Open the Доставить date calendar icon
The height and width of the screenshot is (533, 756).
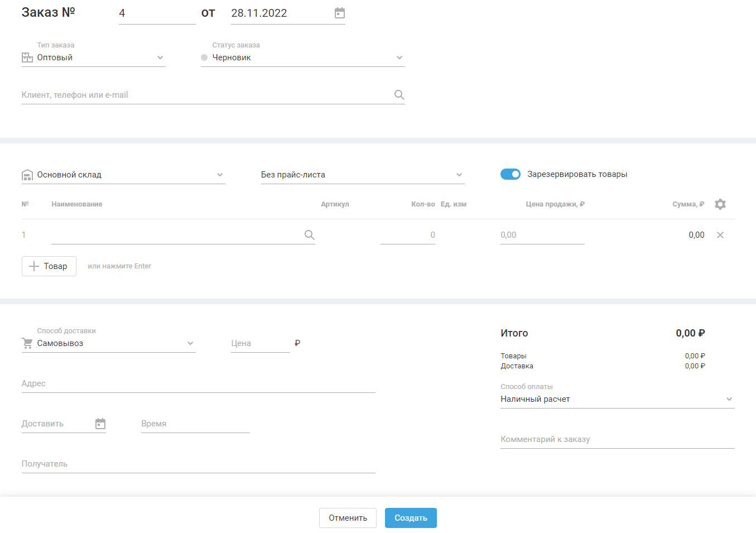[100, 424]
